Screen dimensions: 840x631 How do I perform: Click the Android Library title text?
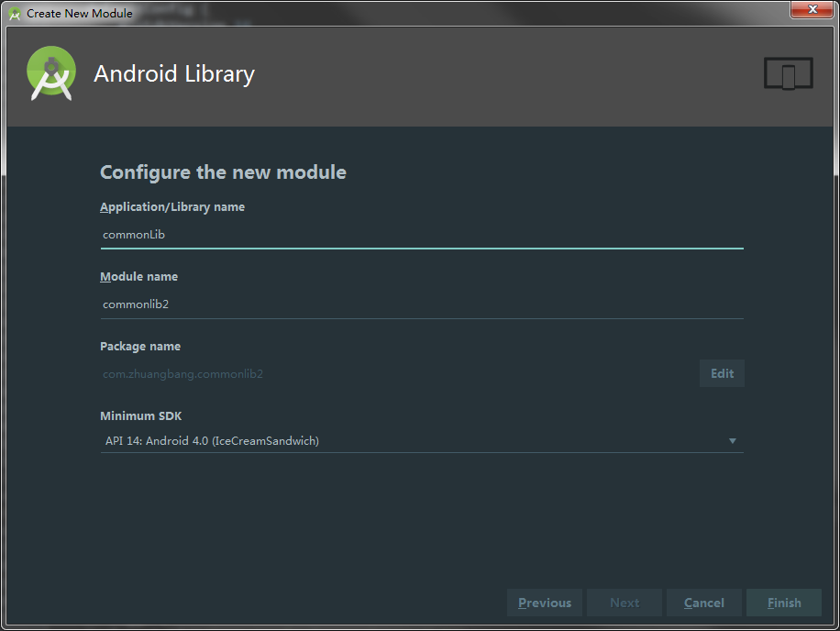click(x=174, y=74)
